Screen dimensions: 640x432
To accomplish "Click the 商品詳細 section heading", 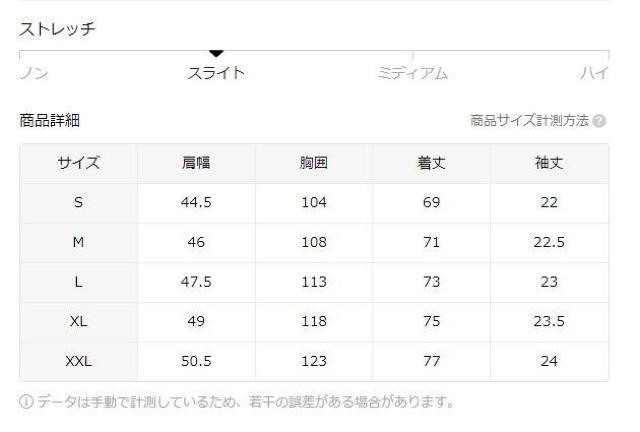I will click(x=49, y=121).
